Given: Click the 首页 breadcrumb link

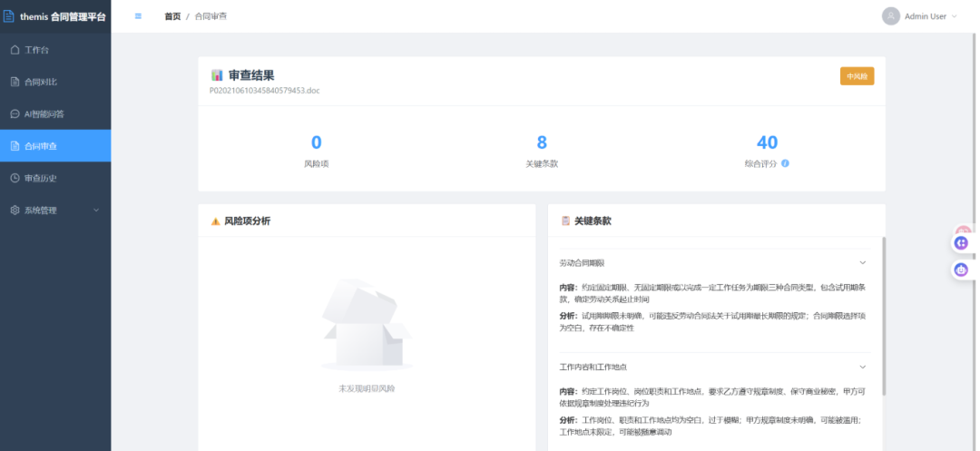Looking at the screenshot, I should point(172,16).
